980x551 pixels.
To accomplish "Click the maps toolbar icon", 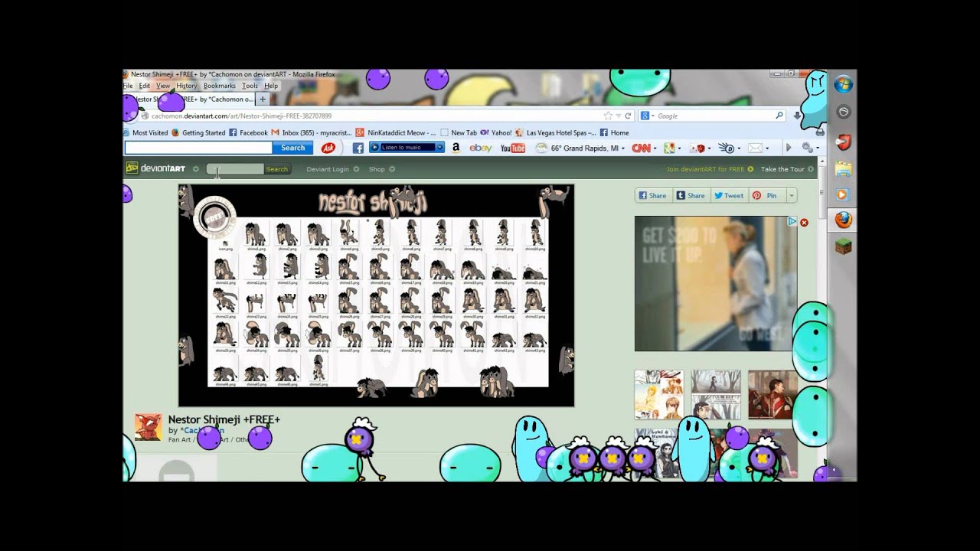I will [669, 148].
